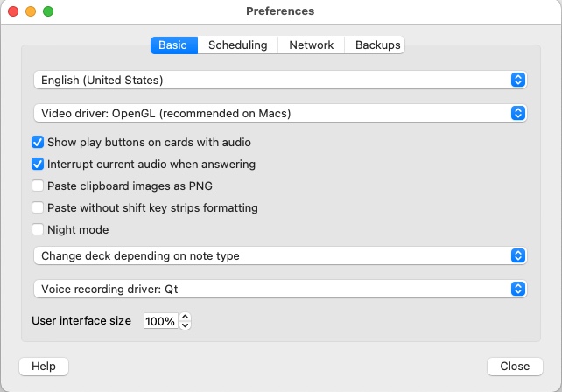
Task: Open Voice recording driver Qt dropdown
Action: [280, 289]
